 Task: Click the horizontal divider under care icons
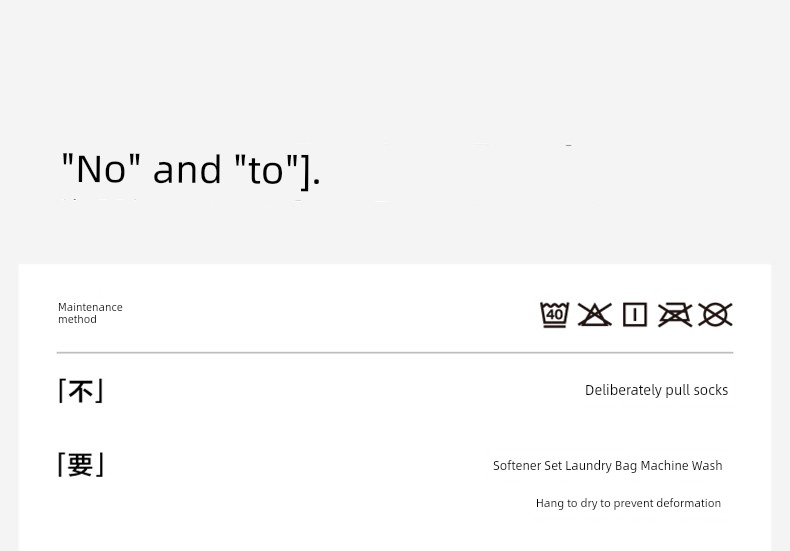(395, 352)
